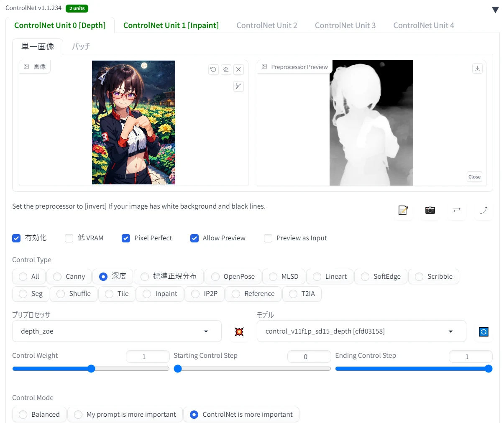Click the Preprocessor Preview label icon
This screenshot has height=423, width=504.
click(264, 66)
